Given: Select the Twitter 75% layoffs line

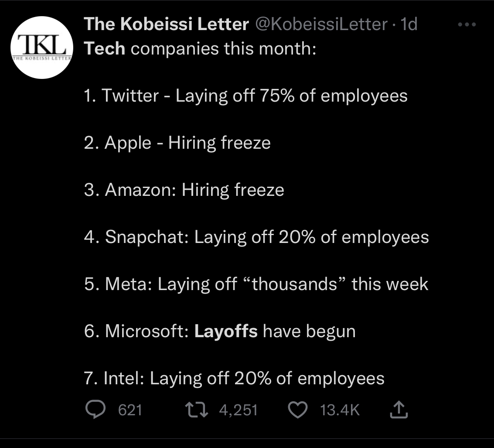Looking at the screenshot, I should coord(246,96).
